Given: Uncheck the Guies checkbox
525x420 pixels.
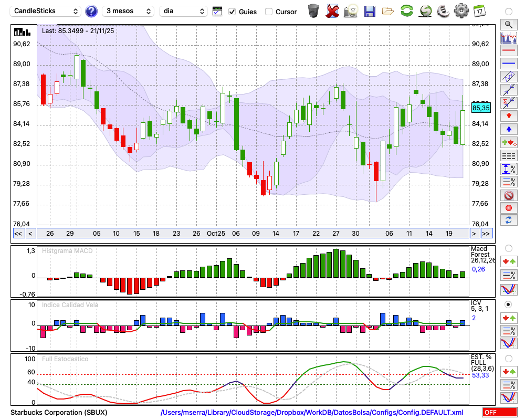Looking at the screenshot, I should coord(233,12).
